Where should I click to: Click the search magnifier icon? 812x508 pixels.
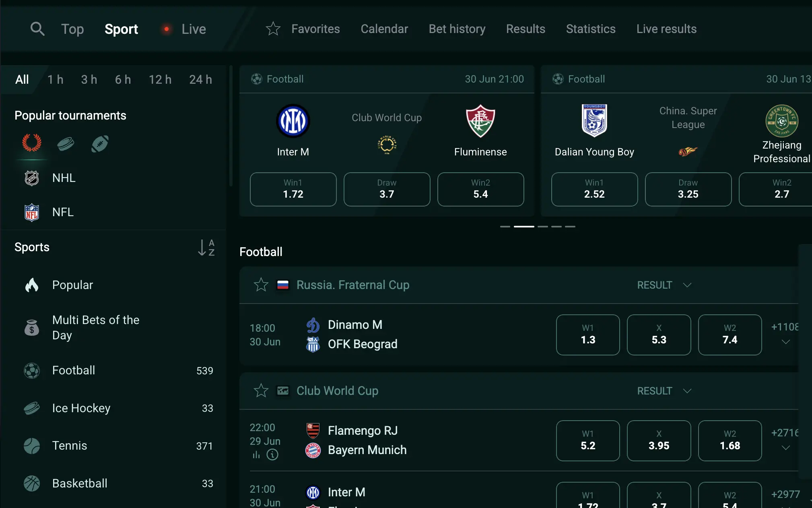tap(37, 29)
